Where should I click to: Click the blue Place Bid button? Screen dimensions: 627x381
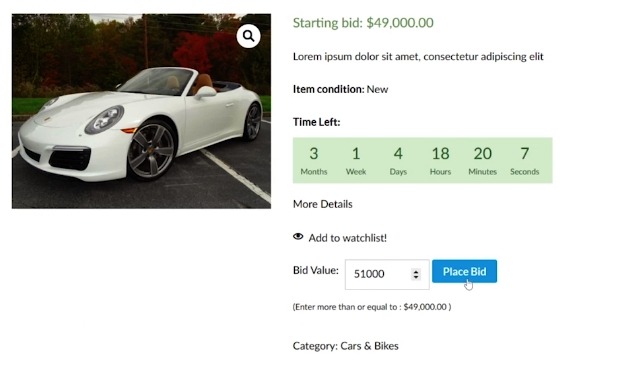pos(464,271)
